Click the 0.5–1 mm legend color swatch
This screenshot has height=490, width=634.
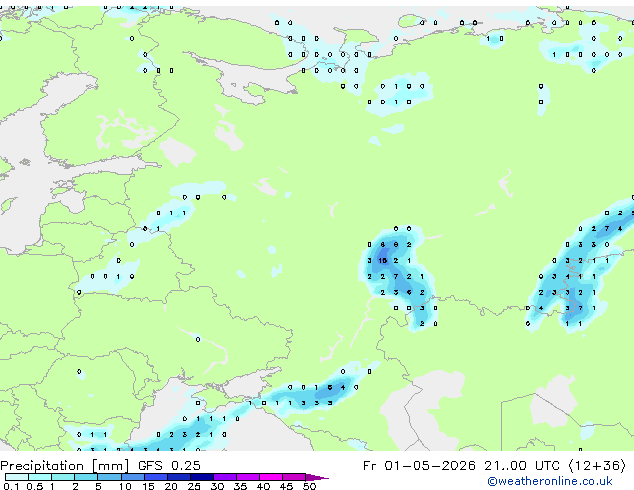pos(40,477)
